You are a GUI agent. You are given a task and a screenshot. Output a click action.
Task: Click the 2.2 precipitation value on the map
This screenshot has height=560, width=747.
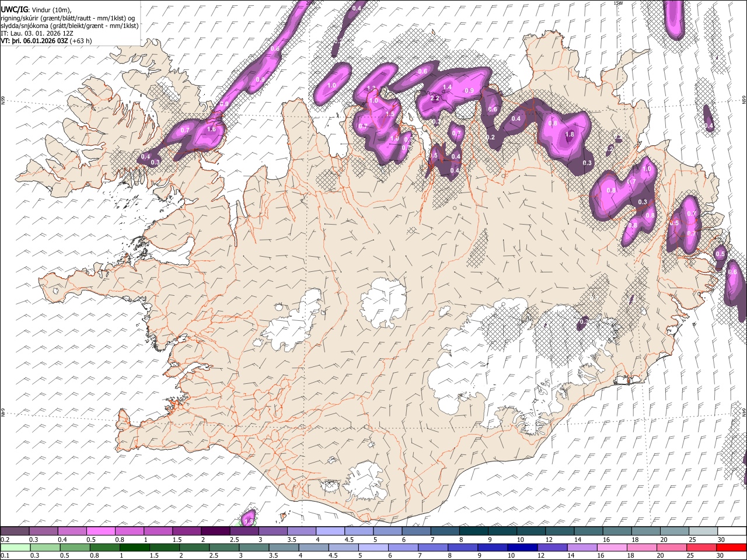pyautogui.click(x=435, y=99)
